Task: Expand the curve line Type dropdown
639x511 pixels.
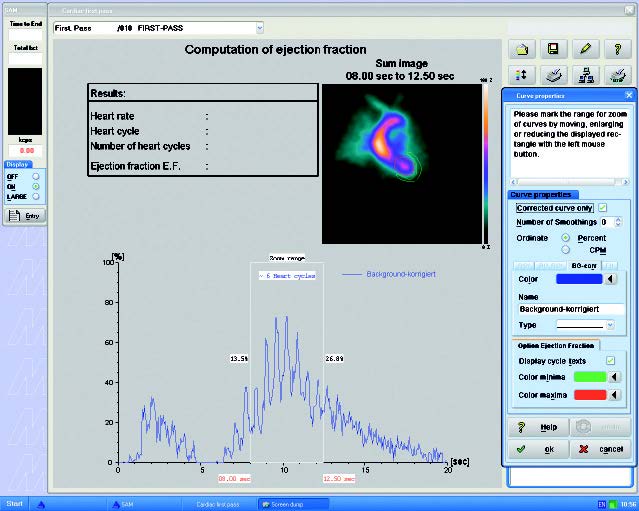Action: [x=609, y=325]
